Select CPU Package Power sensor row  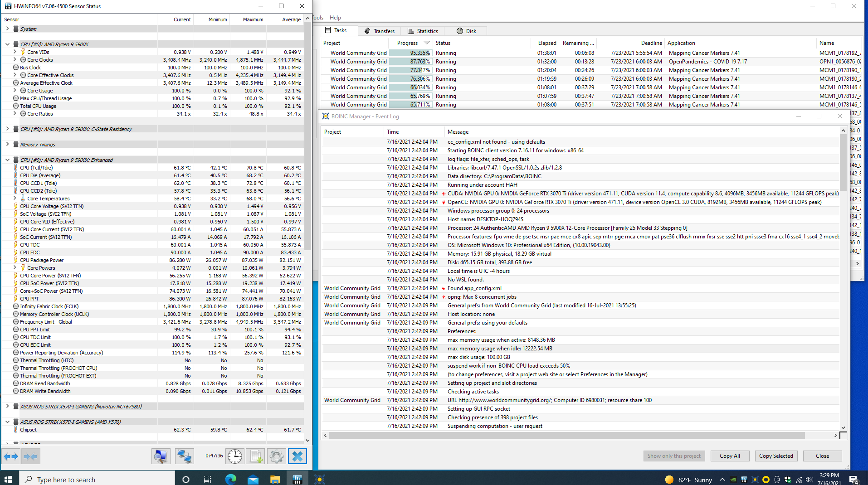(153, 260)
